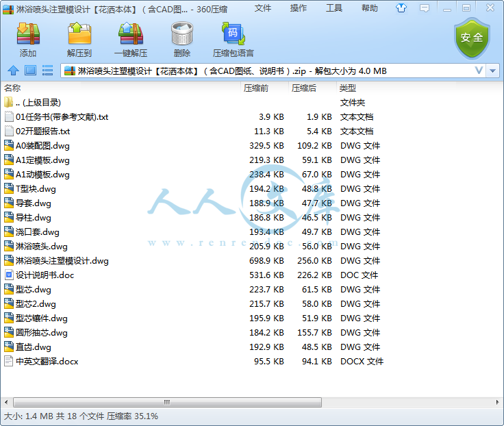Select the icon of A1定模板.dwg
The image size is (504, 426).
[x=9, y=160]
